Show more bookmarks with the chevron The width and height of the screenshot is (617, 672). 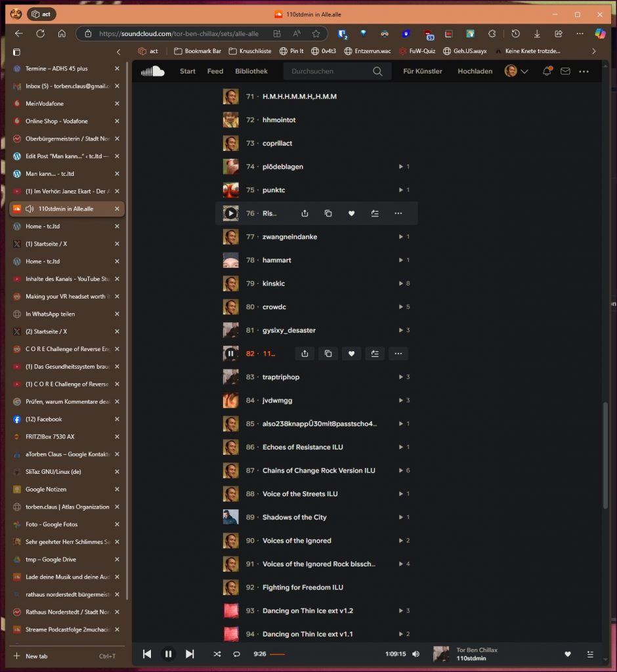tap(594, 51)
